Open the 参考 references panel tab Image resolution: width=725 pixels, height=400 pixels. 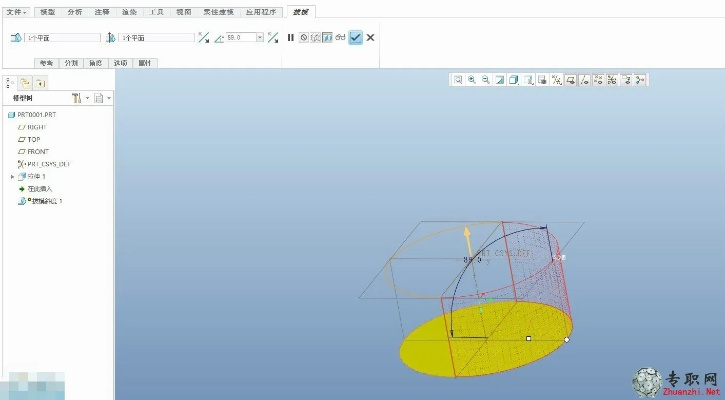(45, 62)
